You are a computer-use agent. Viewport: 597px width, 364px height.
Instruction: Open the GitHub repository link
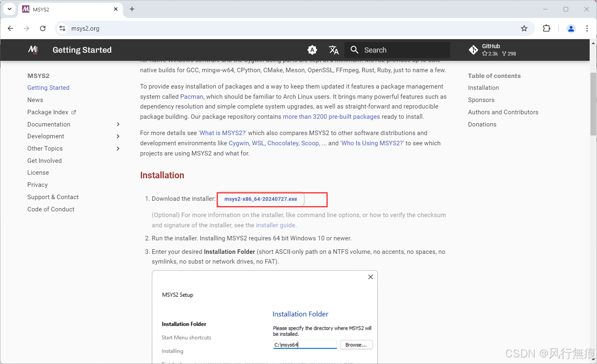tap(493, 50)
